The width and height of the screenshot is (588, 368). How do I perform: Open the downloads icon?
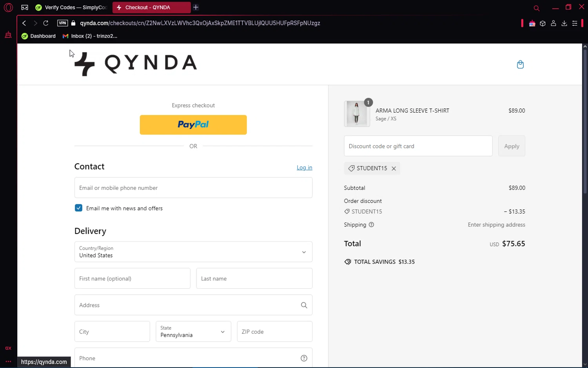pos(564,24)
